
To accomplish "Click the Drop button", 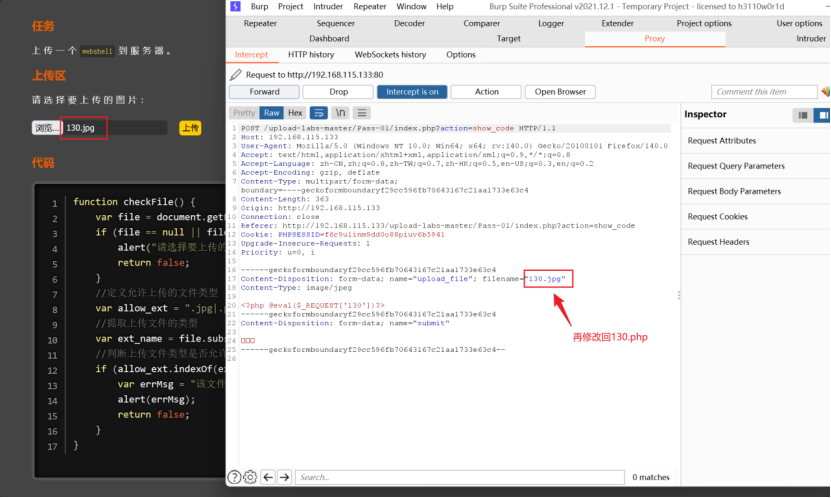I will click(x=338, y=92).
